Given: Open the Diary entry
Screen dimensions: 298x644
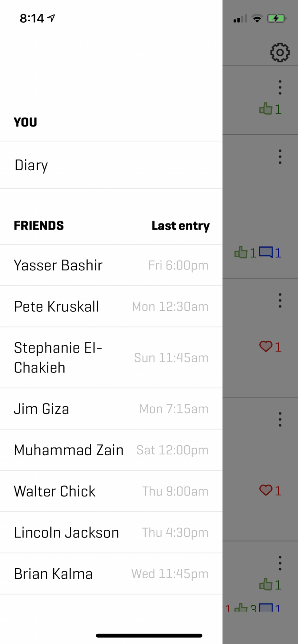Looking at the screenshot, I should pos(111,165).
